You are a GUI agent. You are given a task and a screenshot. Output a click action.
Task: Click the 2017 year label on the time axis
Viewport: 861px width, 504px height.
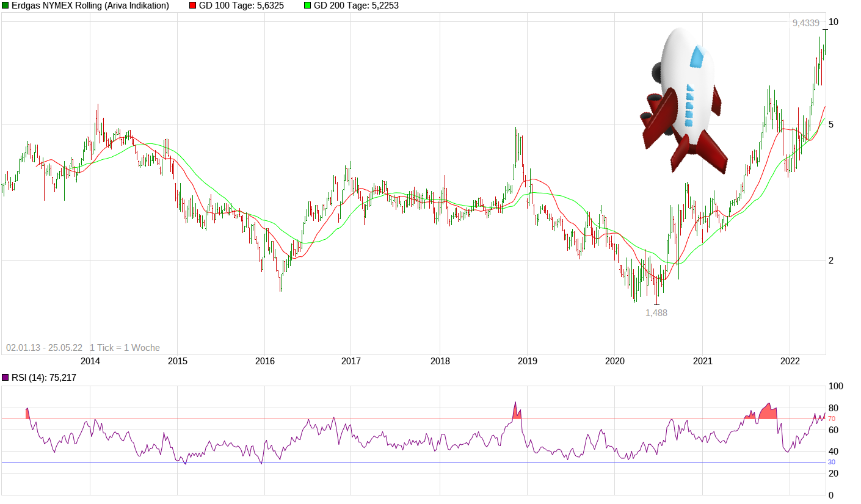tap(351, 361)
